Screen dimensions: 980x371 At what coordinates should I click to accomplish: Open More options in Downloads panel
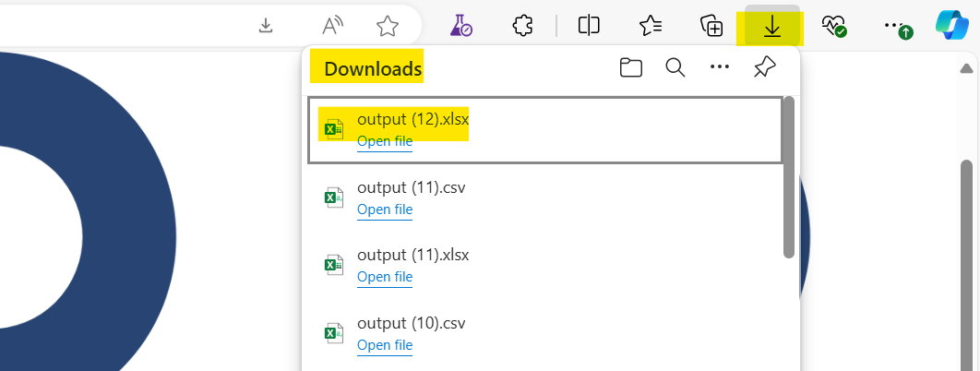pyautogui.click(x=720, y=67)
